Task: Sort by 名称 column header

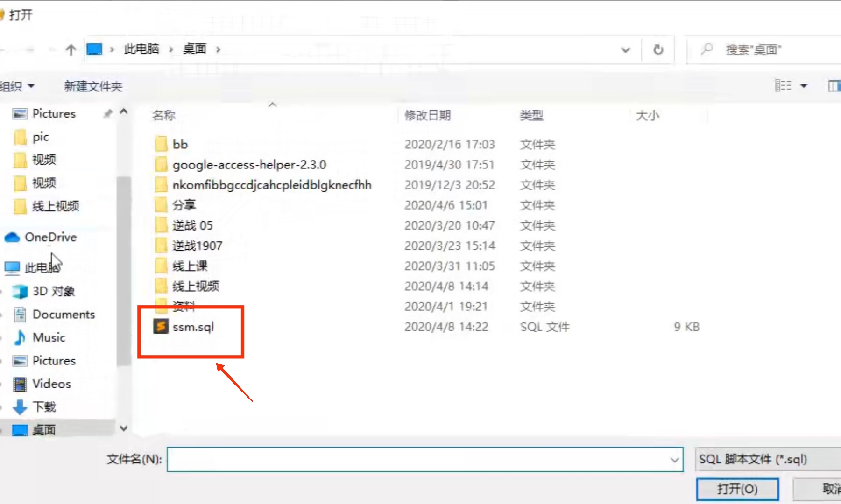Action: point(164,115)
